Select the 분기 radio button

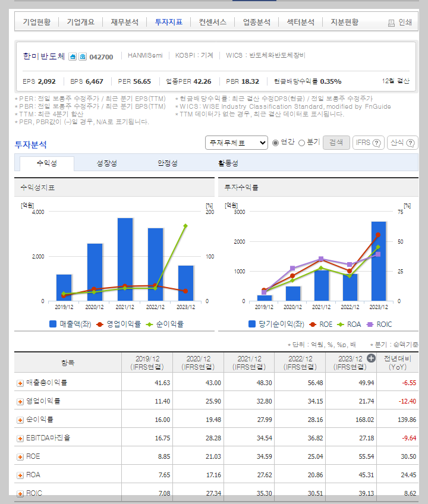(x=301, y=143)
